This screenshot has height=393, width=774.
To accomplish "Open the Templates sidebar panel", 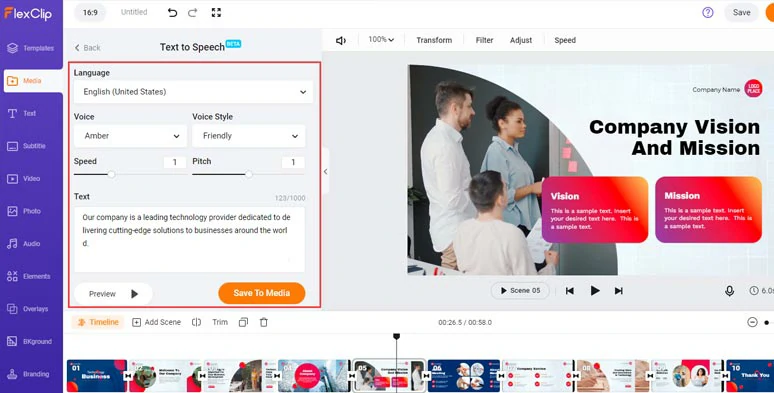I will click(31, 48).
